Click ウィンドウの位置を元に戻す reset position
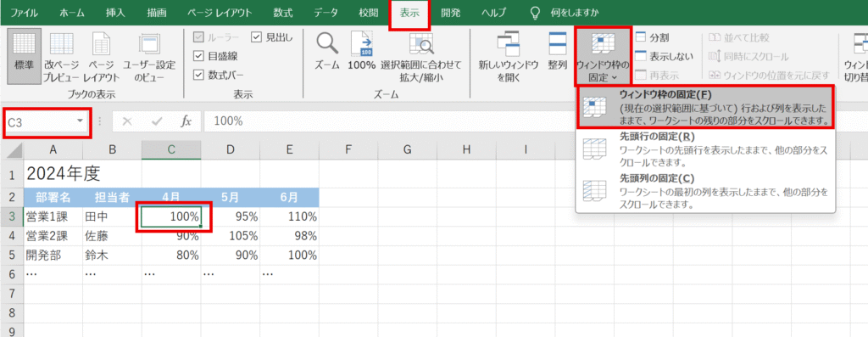This screenshot has height=337, width=868. pyautogui.click(x=769, y=76)
